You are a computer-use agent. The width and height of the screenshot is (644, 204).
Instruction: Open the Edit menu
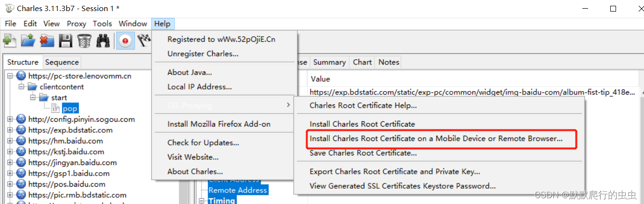pyautogui.click(x=30, y=24)
